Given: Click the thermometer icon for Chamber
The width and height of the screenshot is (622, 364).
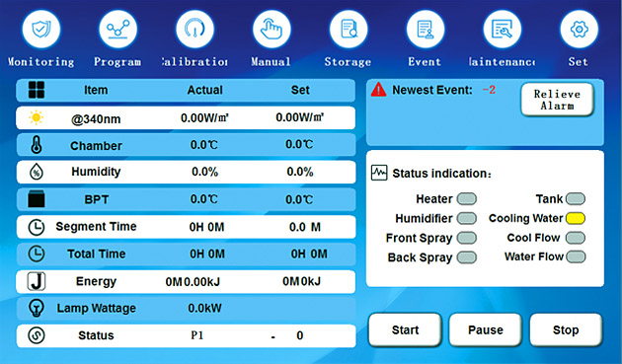Looking at the screenshot, I should (37, 145).
